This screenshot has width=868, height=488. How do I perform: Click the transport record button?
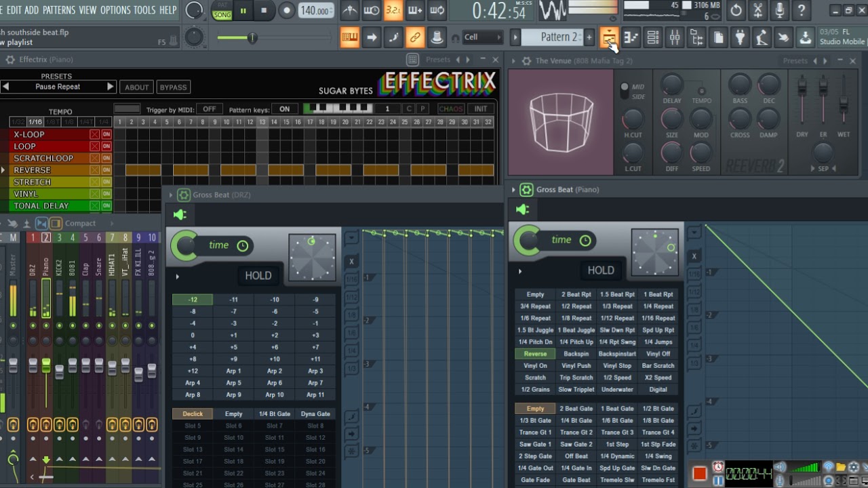tap(287, 10)
